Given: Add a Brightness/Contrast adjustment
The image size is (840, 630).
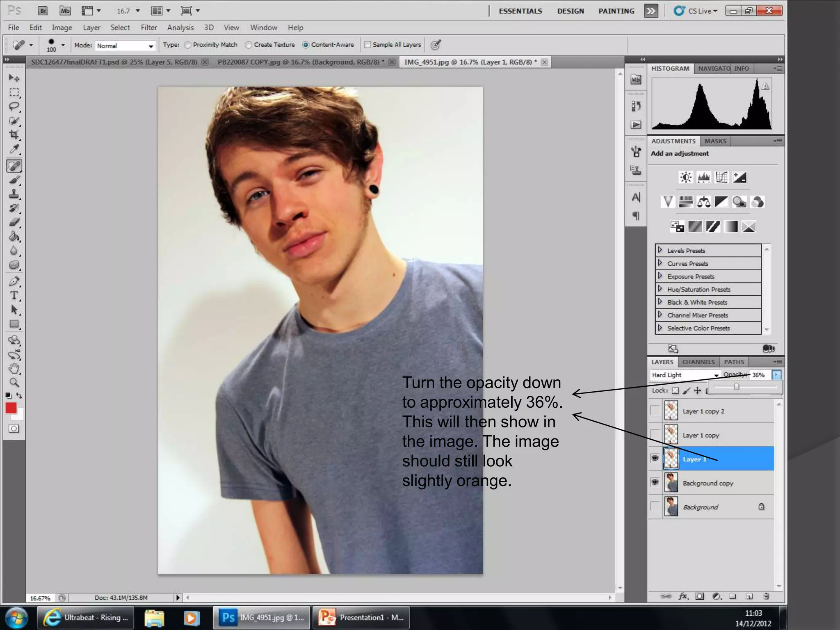Looking at the screenshot, I should coord(686,177).
